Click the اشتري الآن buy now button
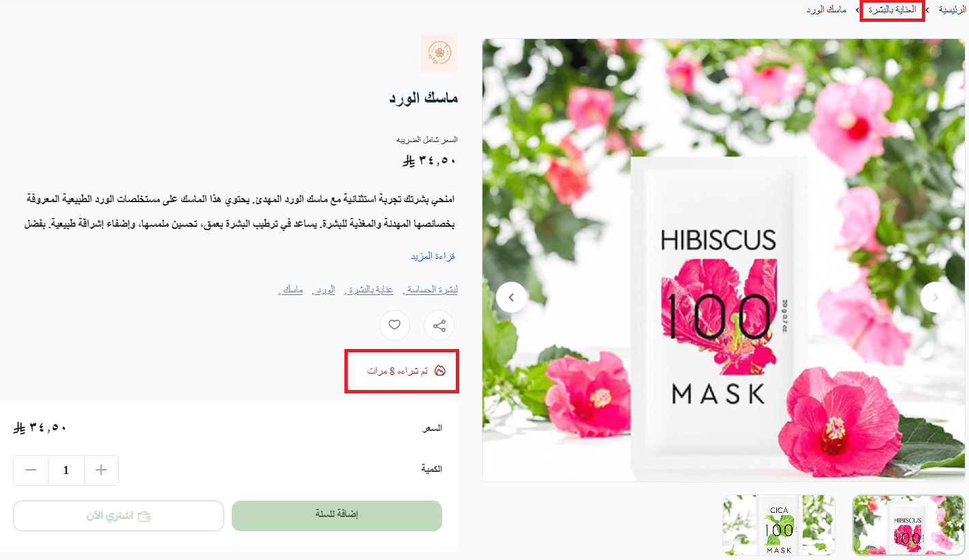Viewport: 969px width, 560px height. tap(118, 516)
